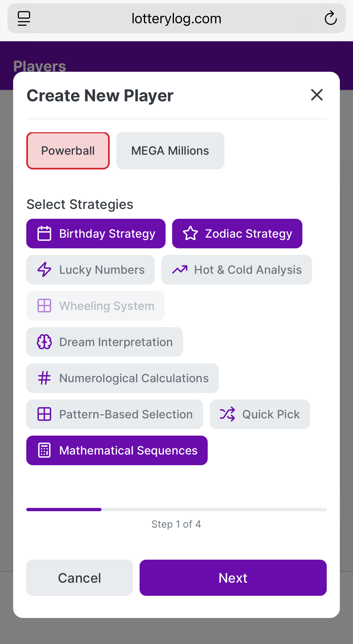The width and height of the screenshot is (353, 644).
Task: Click the calculator icon on Mathematical Sequences
Action: [x=44, y=450]
